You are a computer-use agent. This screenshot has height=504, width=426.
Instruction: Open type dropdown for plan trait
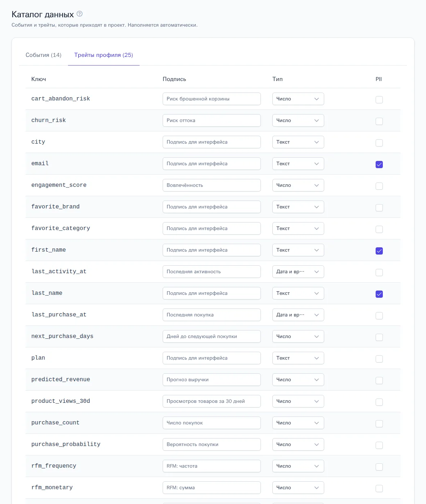298,358
